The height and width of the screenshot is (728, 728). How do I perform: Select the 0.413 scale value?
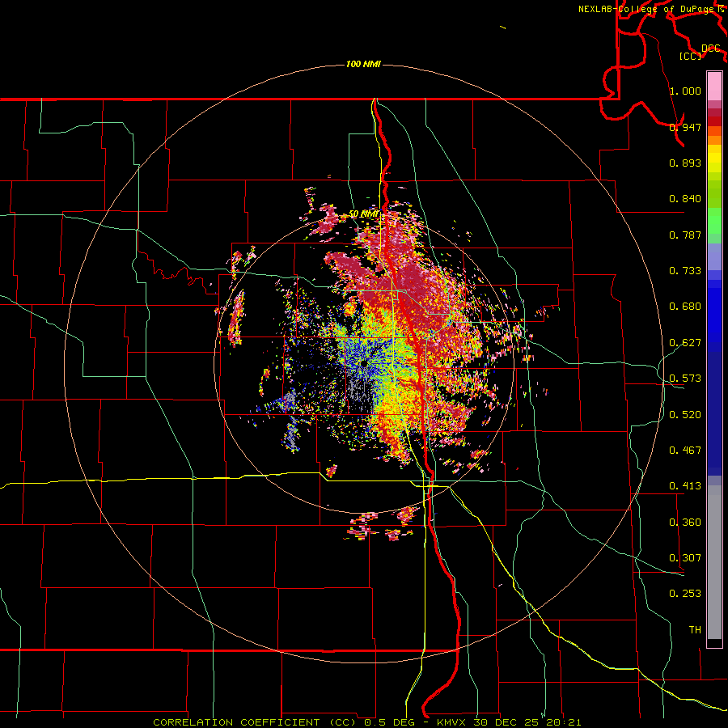685,486
